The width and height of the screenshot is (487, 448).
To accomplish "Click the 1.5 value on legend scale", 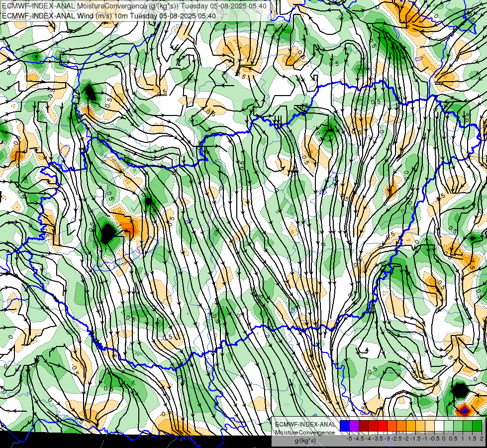I will pos(473,439).
